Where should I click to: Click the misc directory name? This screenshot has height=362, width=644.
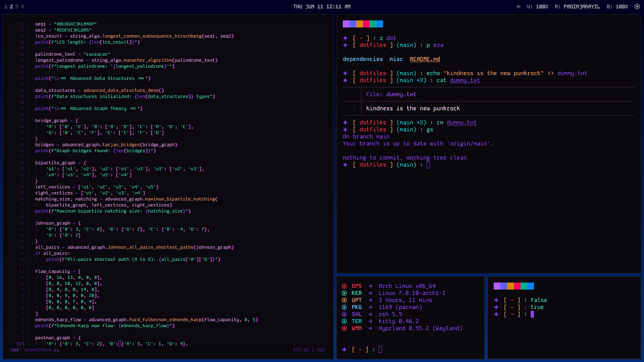coord(396,59)
